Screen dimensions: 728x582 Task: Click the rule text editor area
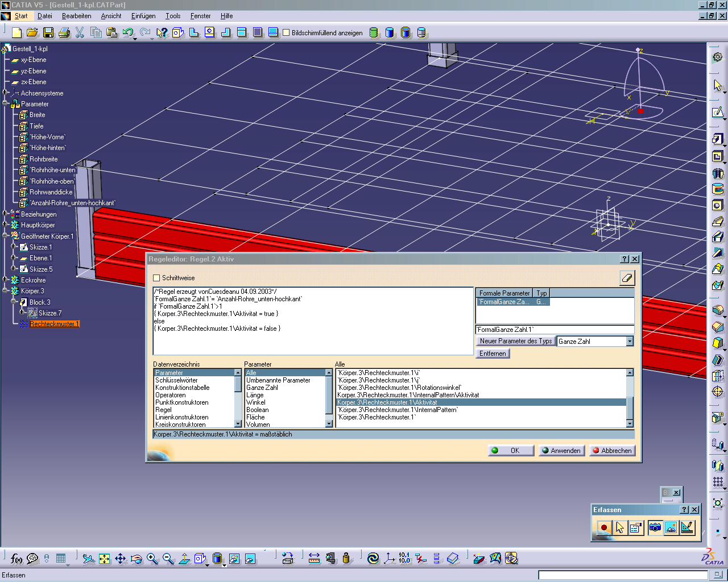point(313,321)
